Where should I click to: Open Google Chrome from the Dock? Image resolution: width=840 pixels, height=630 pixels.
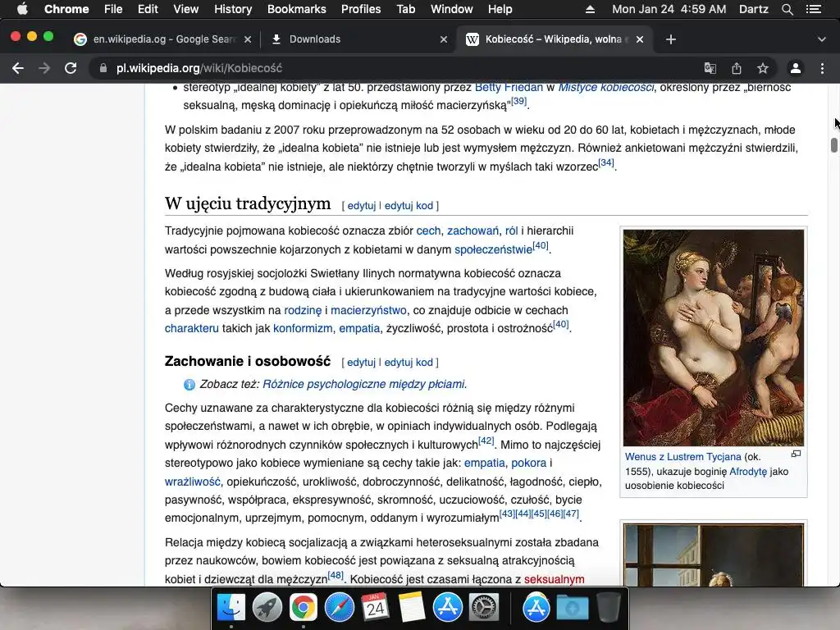(x=304, y=608)
